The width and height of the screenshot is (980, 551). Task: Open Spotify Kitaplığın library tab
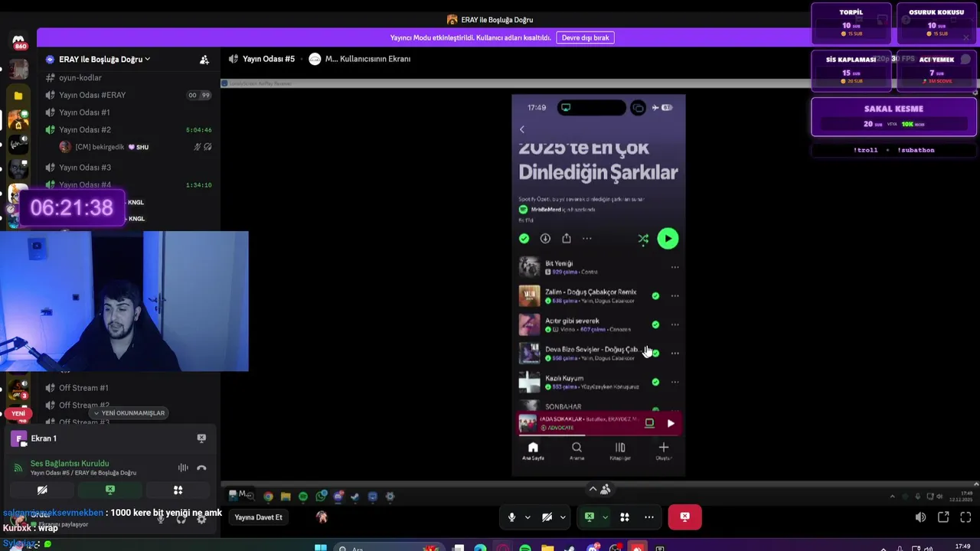[x=620, y=452]
